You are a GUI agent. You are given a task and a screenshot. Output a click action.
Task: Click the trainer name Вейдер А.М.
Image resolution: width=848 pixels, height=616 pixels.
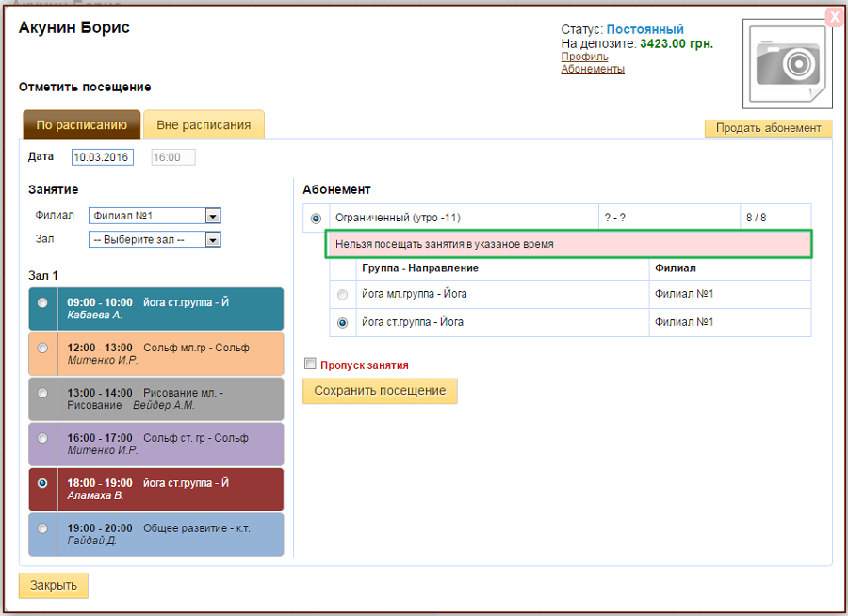(164, 406)
